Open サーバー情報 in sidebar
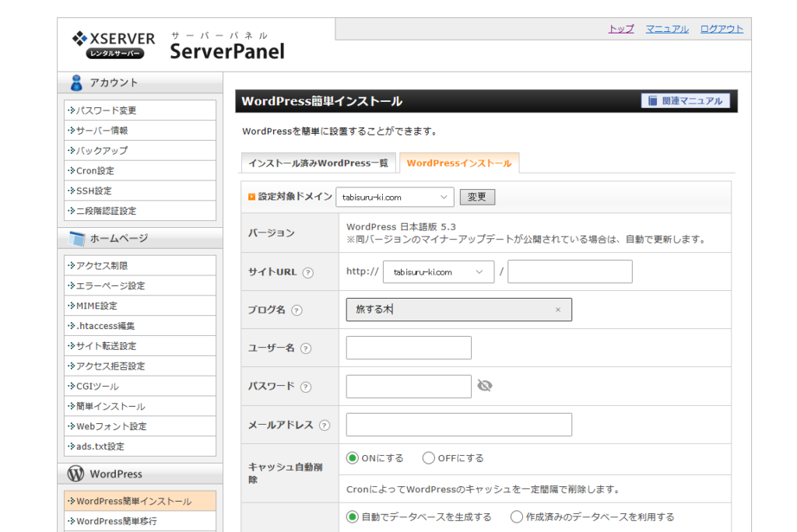 [x=140, y=130]
